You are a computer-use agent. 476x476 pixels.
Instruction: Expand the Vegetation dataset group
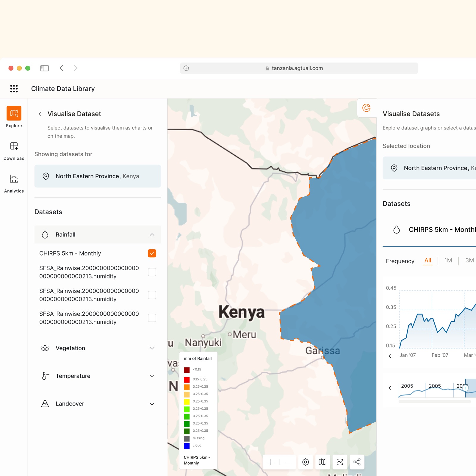tap(152, 348)
